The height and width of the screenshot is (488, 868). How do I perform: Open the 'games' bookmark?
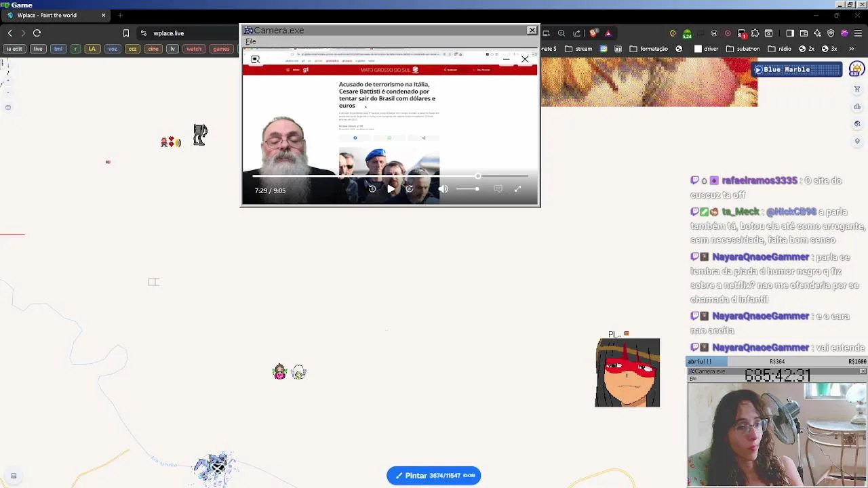(x=221, y=49)
